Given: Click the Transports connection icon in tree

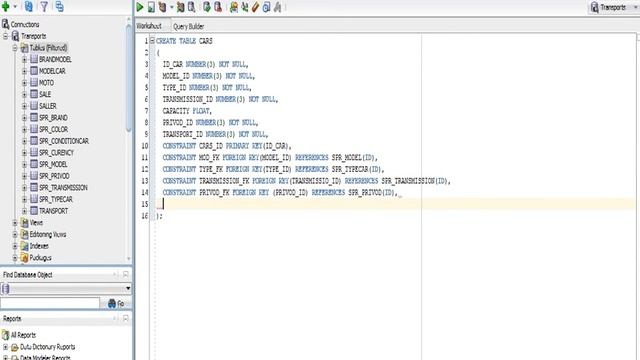Looking at the screenshot, I should [x=15, y=36].
